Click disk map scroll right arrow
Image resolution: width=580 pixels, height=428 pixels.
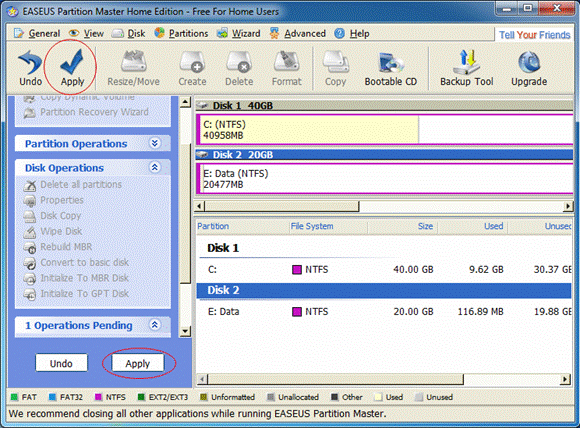click(568, 206)
